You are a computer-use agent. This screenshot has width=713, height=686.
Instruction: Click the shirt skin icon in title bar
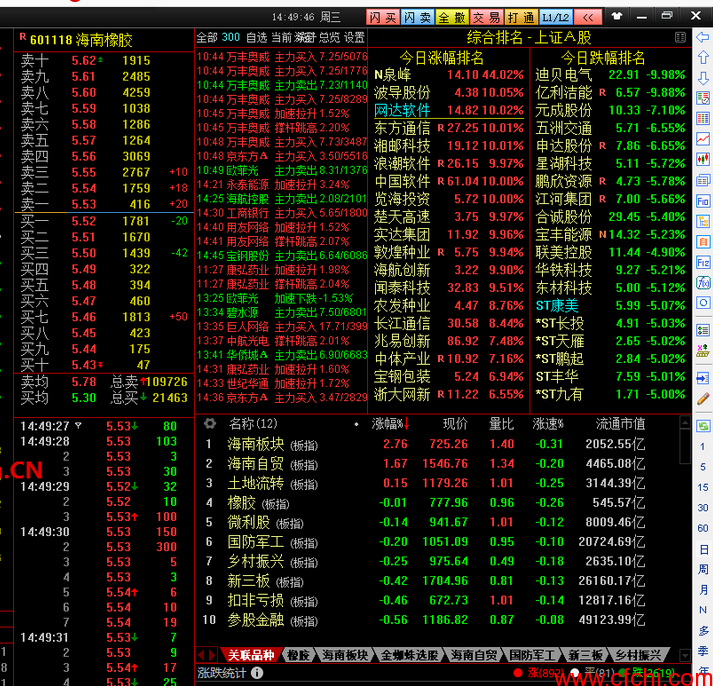coord(616,17)
